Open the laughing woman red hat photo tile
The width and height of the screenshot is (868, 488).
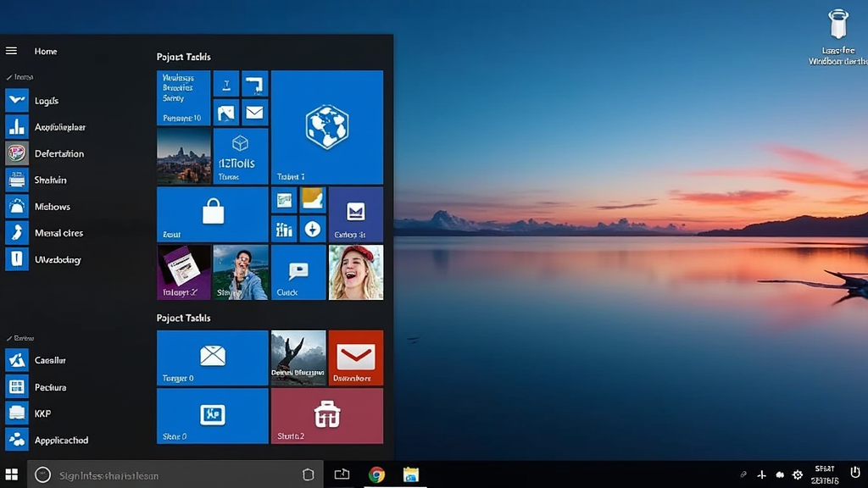click(x=355, y=272)
